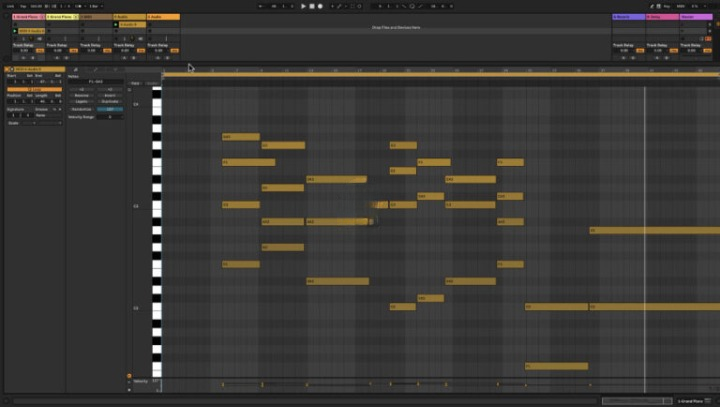Open the envelopes tab icon in clip view
The image size is (720, 407).
click(96, 70)
